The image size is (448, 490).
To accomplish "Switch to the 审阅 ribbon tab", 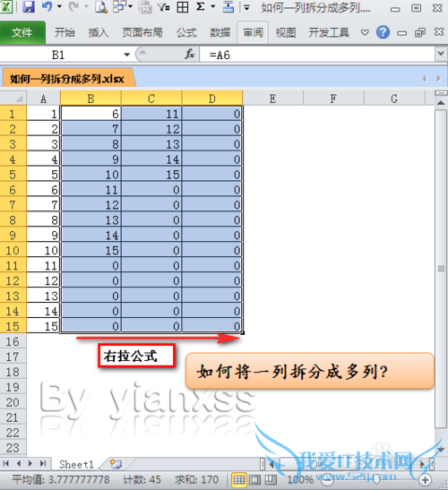I will pos(253,32).
